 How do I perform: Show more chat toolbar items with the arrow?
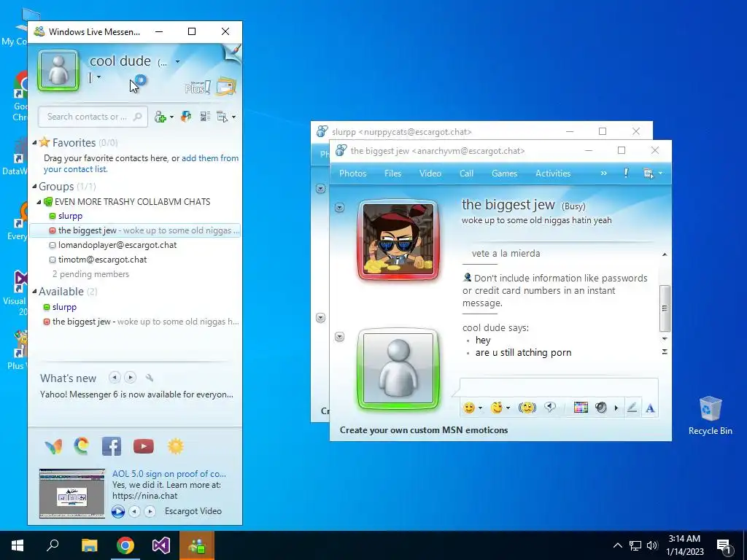pyautogui.click(x=616, y=408)
